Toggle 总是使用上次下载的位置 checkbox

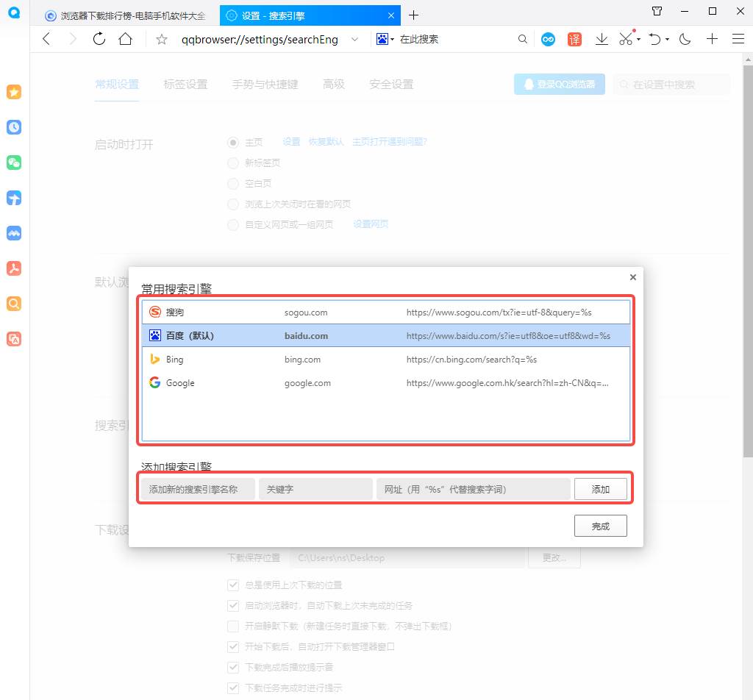click(233, 585)
